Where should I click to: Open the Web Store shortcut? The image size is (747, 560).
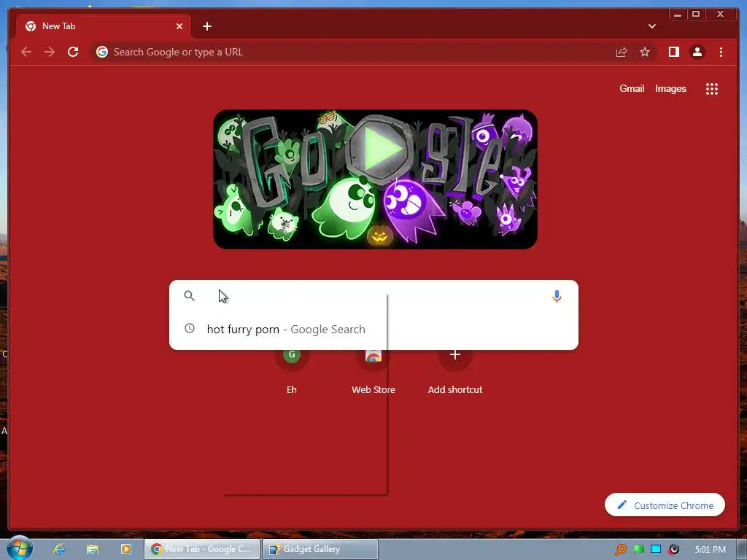[373, 371]
